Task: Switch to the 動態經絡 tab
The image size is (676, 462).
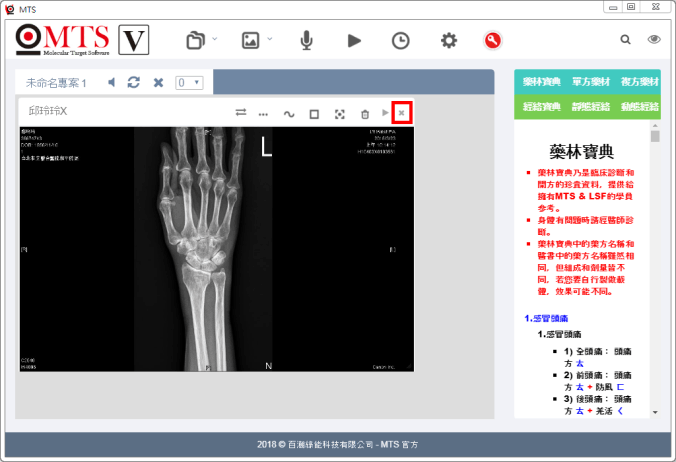Action: (640, 107)
